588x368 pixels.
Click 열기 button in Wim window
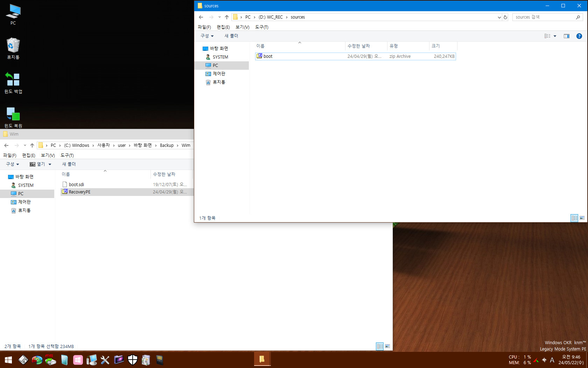pos(37,164)
